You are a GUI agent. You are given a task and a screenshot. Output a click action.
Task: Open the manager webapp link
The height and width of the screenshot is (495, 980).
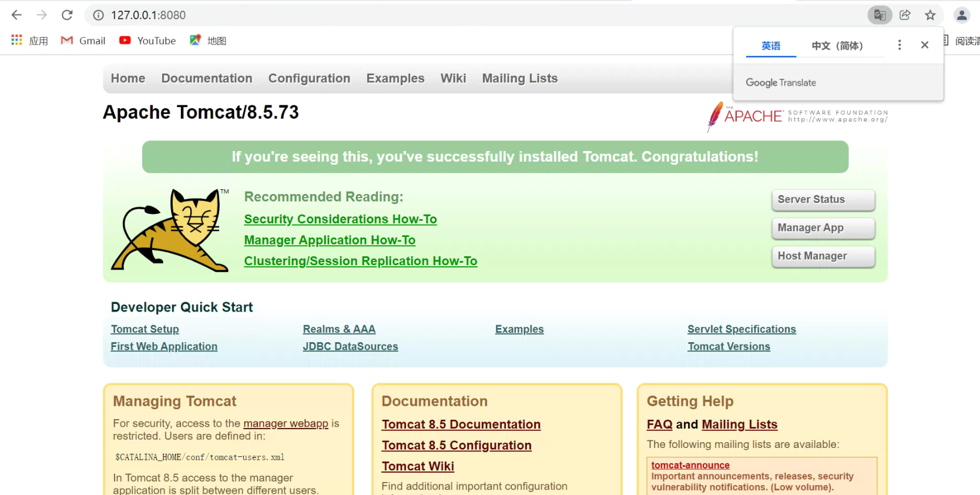(286, 423)
